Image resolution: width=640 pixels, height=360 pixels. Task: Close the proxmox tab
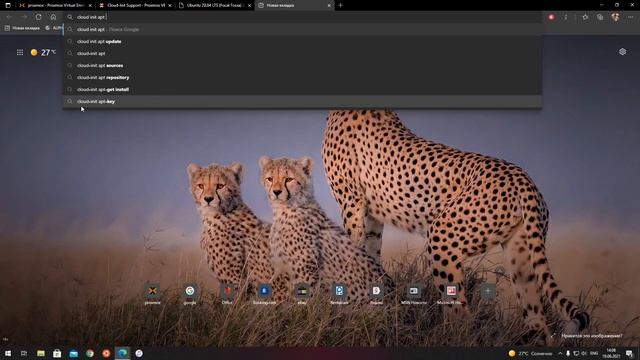[x=90, y=6]
